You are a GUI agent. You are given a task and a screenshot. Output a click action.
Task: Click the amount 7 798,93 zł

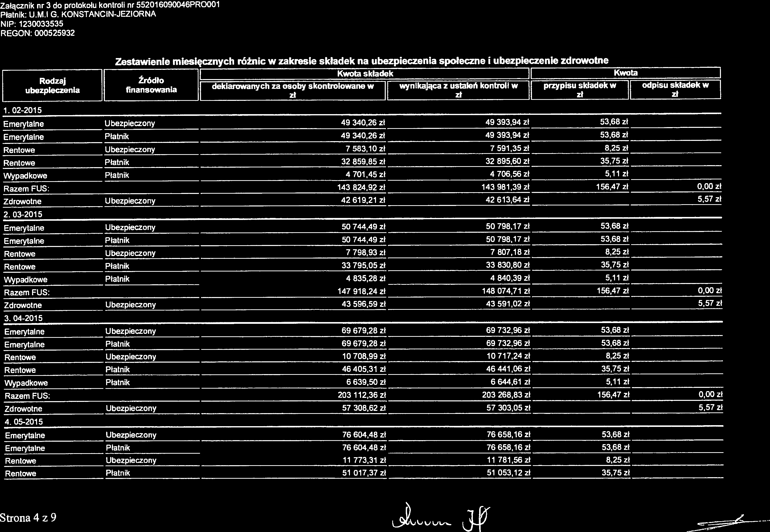click(365, 252)
